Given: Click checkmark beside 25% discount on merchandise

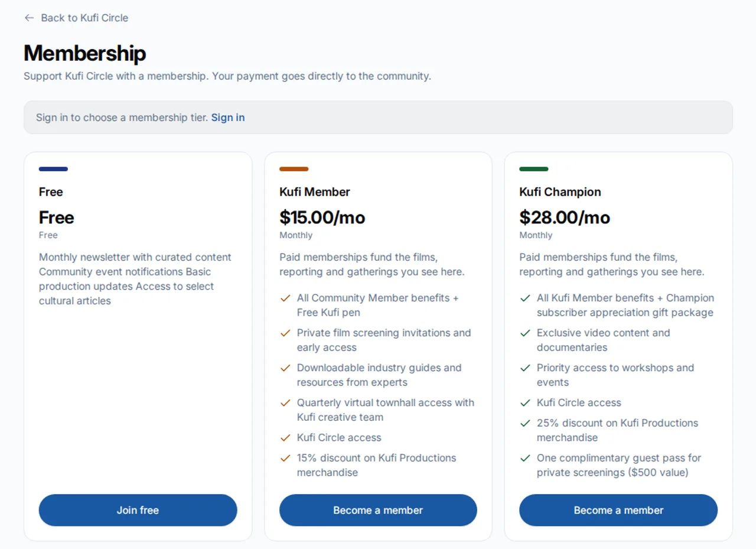Looking at the screenshot, I should coord(525,423).
